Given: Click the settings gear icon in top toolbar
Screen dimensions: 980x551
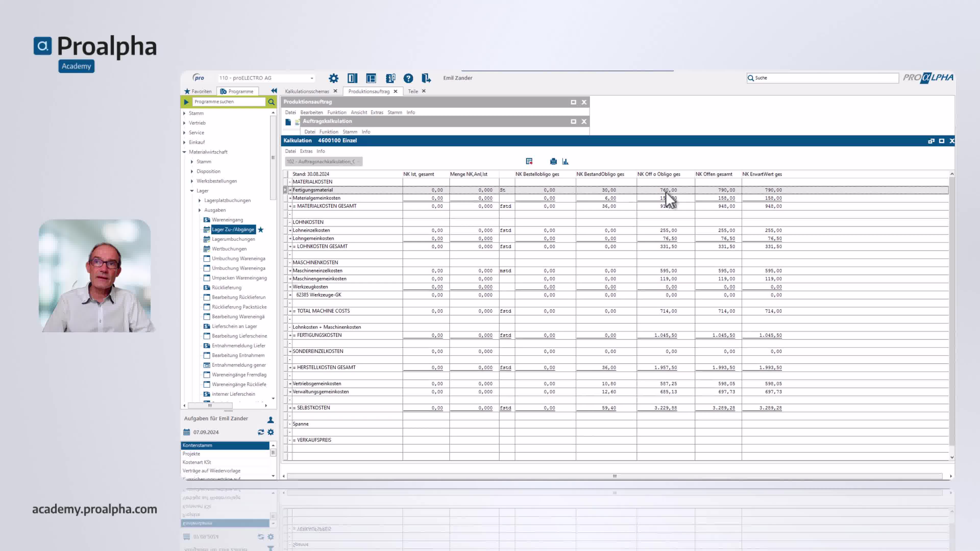Looking at the screenshot, I should tap(333, 78).
